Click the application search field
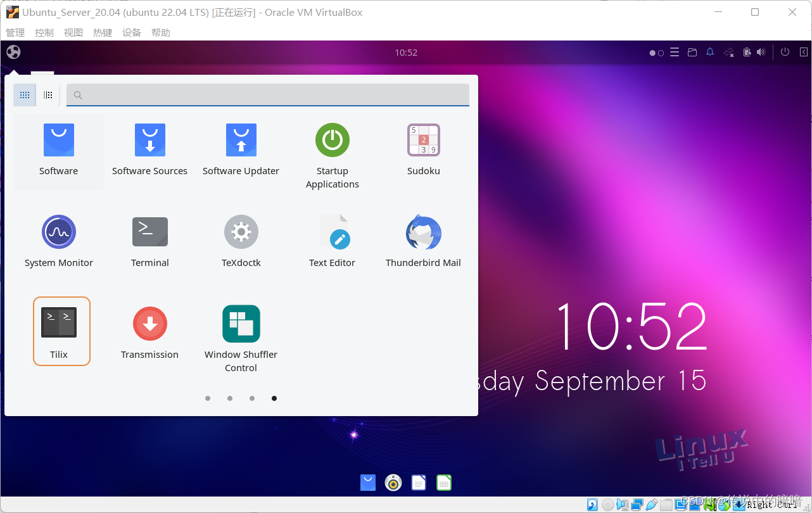812x513 pixels. [x=268, y=95]
